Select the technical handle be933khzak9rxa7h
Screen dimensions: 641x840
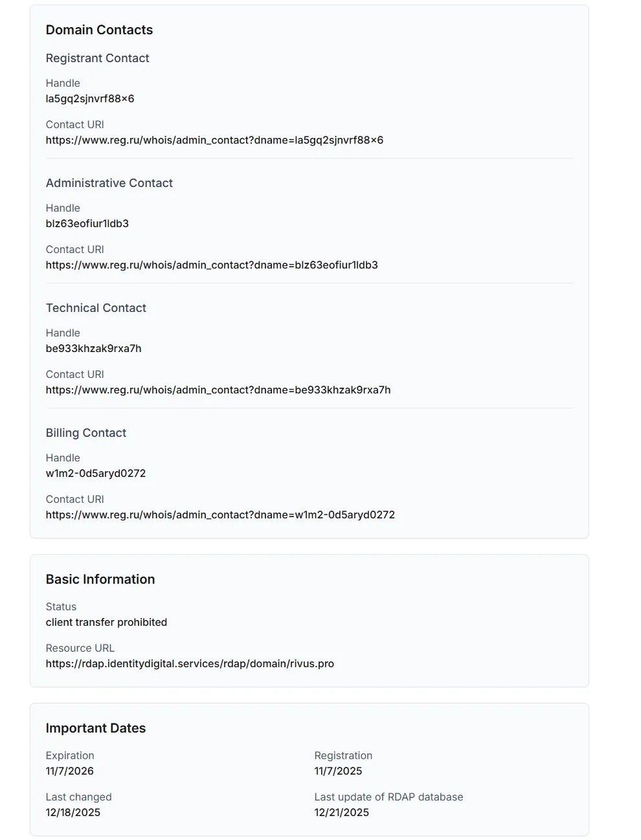pyautogui.click(x=93, y=348)
